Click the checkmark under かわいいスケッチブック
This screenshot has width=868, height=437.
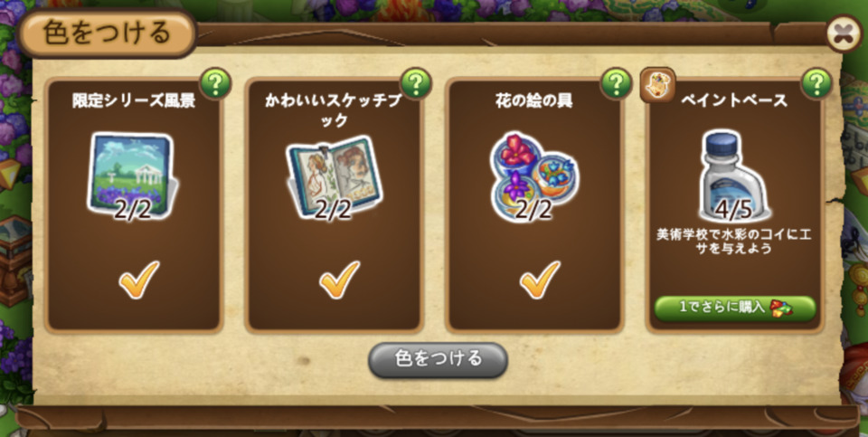(339, 280)
